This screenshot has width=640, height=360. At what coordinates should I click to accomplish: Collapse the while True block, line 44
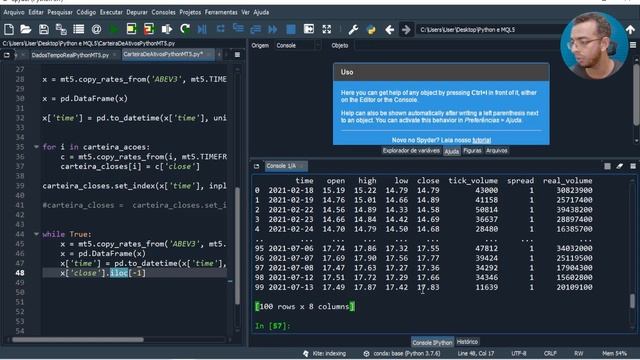(36, 234)
